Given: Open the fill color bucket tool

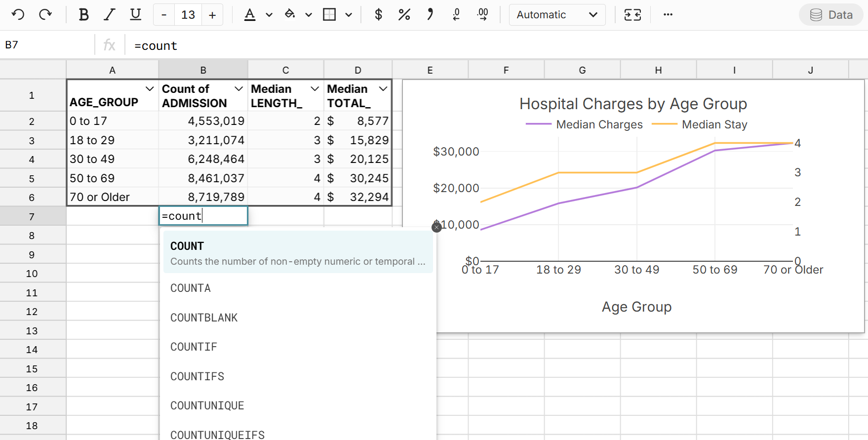Looking at the screenshot, I should coord(290,15).
